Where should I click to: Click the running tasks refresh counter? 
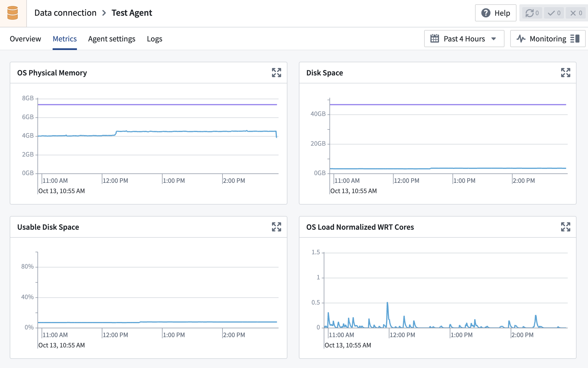click(x=532, y=13)
